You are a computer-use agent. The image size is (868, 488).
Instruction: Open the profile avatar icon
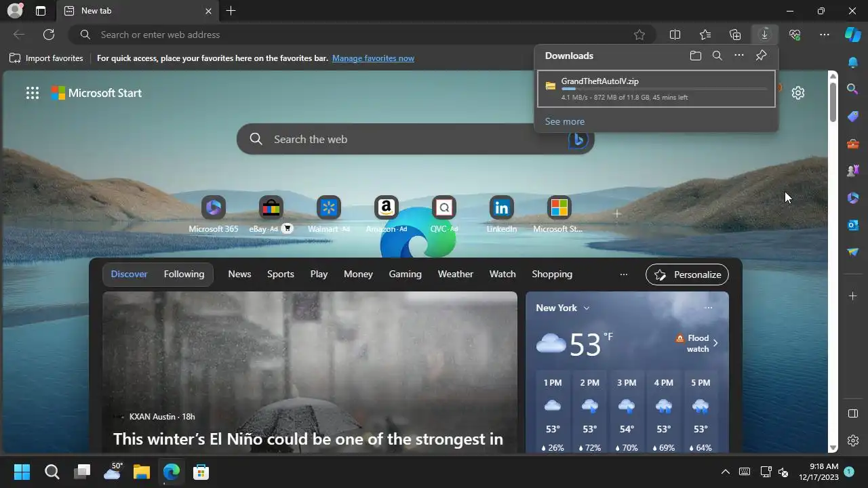tap(15, 11)
